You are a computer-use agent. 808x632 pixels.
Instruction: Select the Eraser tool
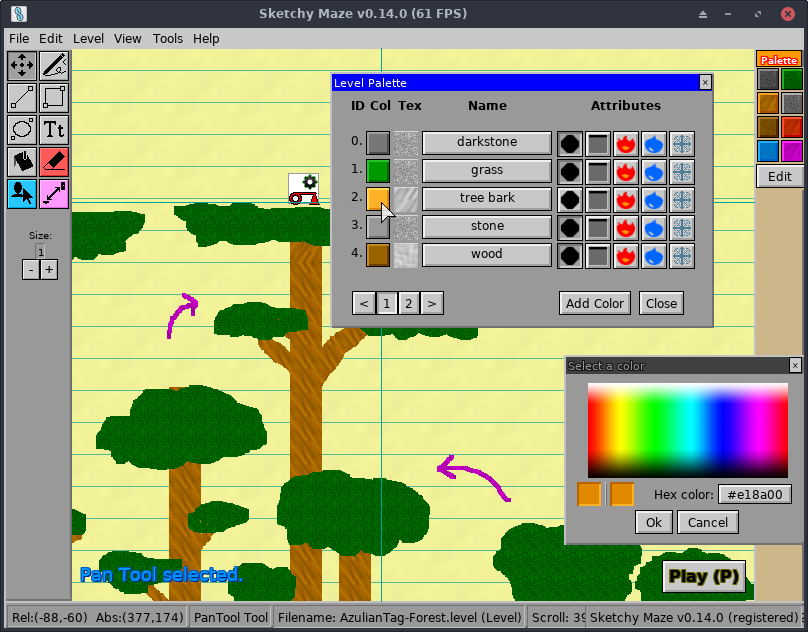(x=53, y=161)
